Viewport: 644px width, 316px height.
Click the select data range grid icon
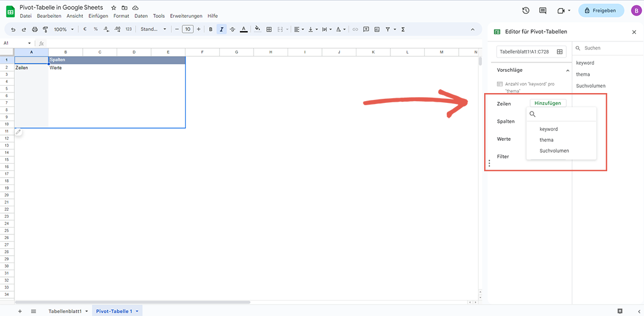coord(559,52)
